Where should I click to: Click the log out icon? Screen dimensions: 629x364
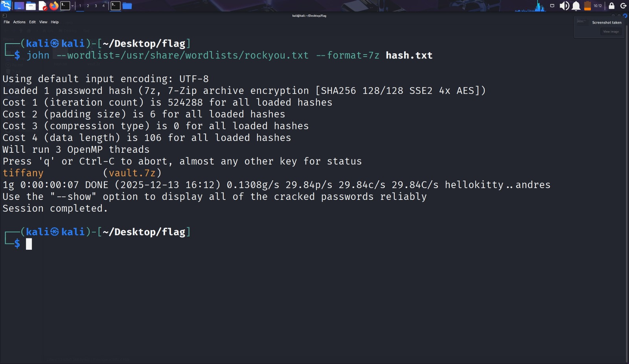click(x=623, y=5)
